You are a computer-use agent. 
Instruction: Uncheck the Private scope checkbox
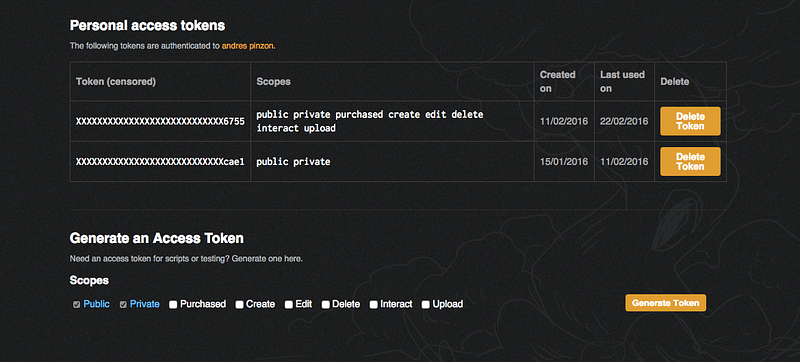click(x=123, y=304)
